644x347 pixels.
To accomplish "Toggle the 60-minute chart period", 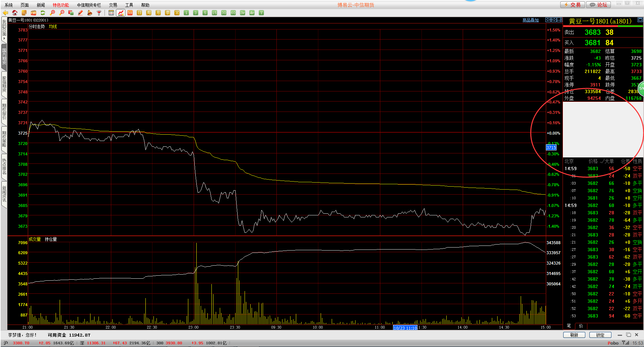I will coord(233,13).
